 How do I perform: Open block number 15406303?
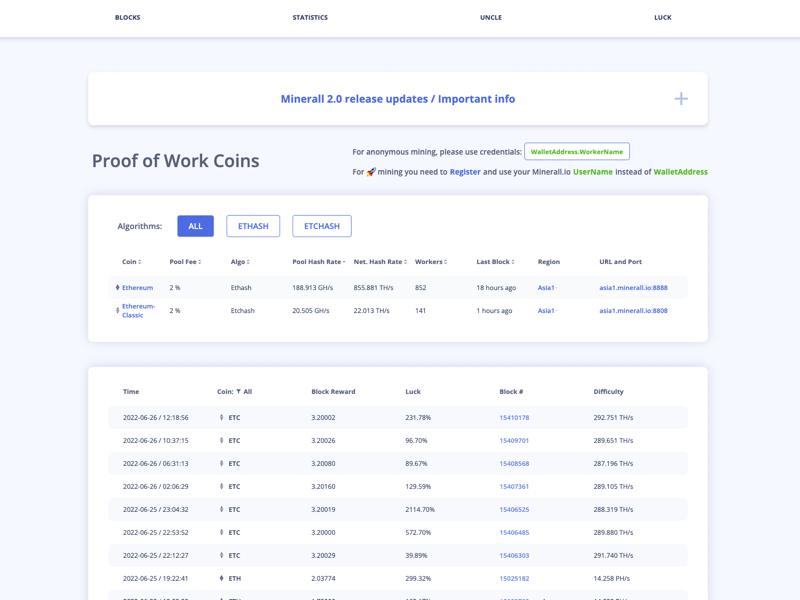tap(514, 555)
